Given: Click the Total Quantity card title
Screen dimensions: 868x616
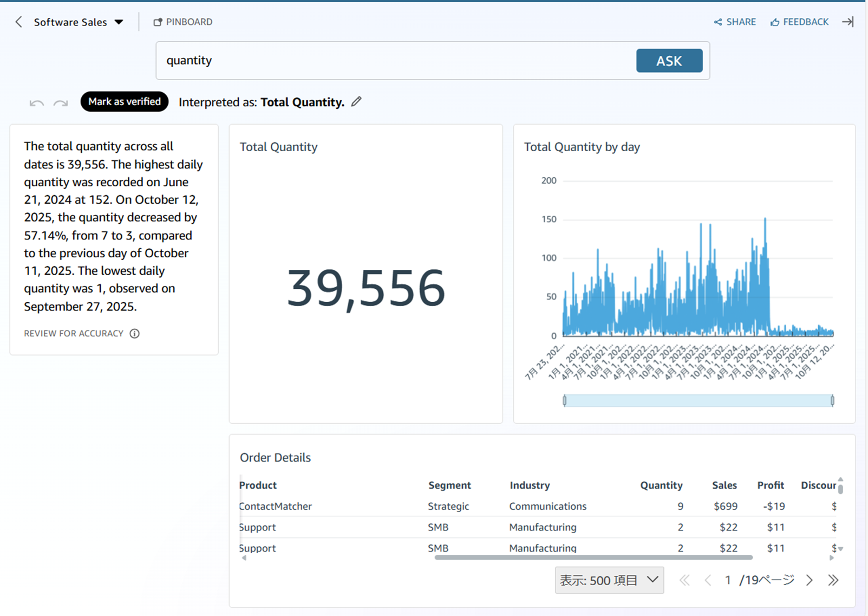Looking at the screenshot, I should coord(278,147).
